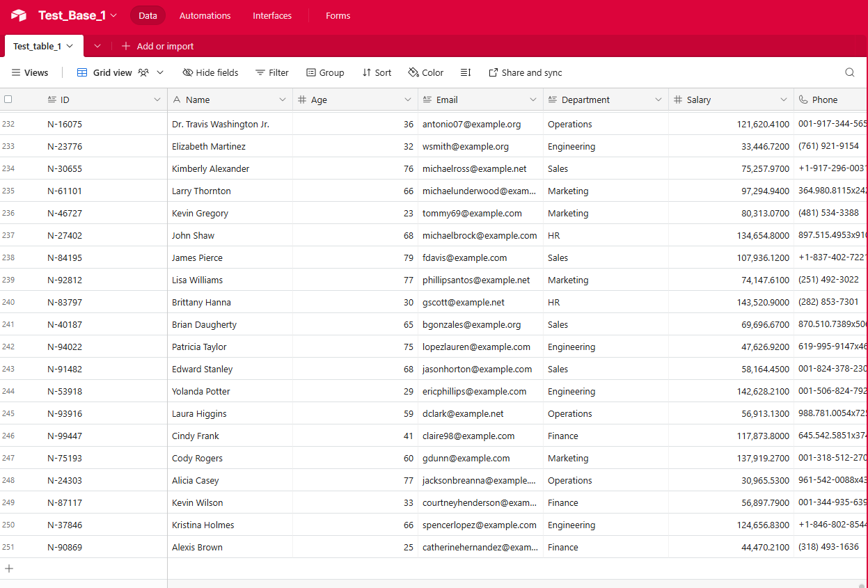
Task: Click the collaborators icon next to Grid view
Action: (x=143, y=72)
